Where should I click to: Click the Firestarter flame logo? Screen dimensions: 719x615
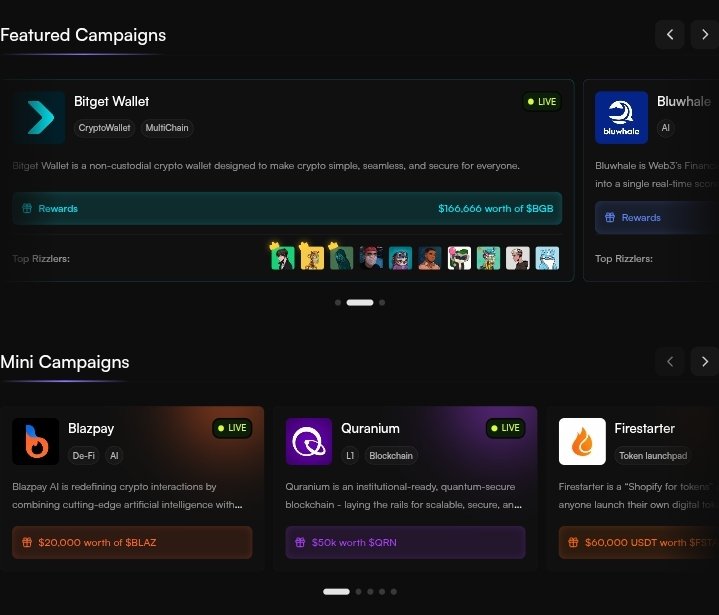pyautogui.click(x=582, y=441)
